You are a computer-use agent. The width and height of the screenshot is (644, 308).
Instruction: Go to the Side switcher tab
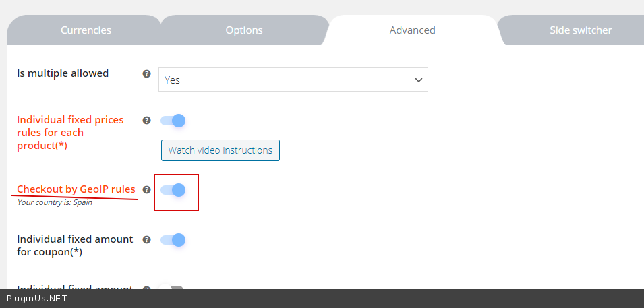581,30
